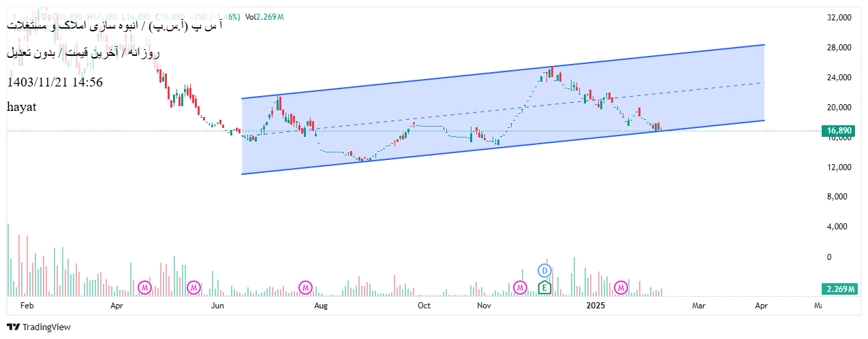
Task: Click the 2025 time axis label
Action: pyautogui.click(x=596, y=306)
